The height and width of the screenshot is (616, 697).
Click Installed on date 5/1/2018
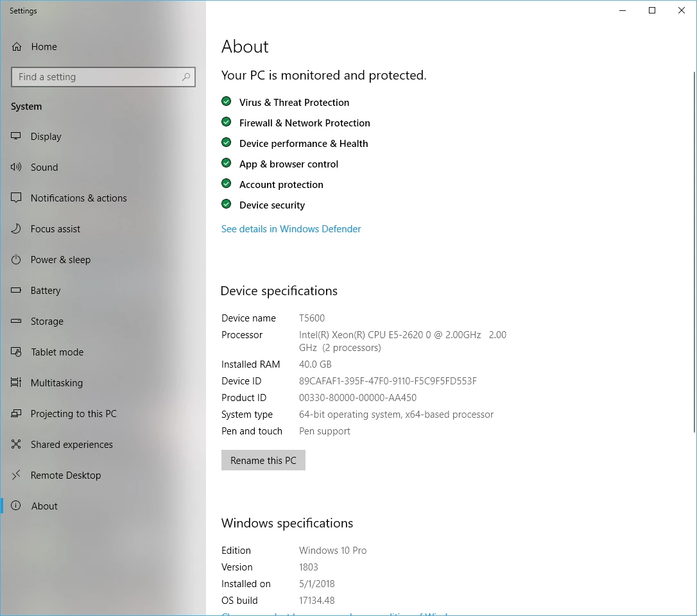pos(316,583)
